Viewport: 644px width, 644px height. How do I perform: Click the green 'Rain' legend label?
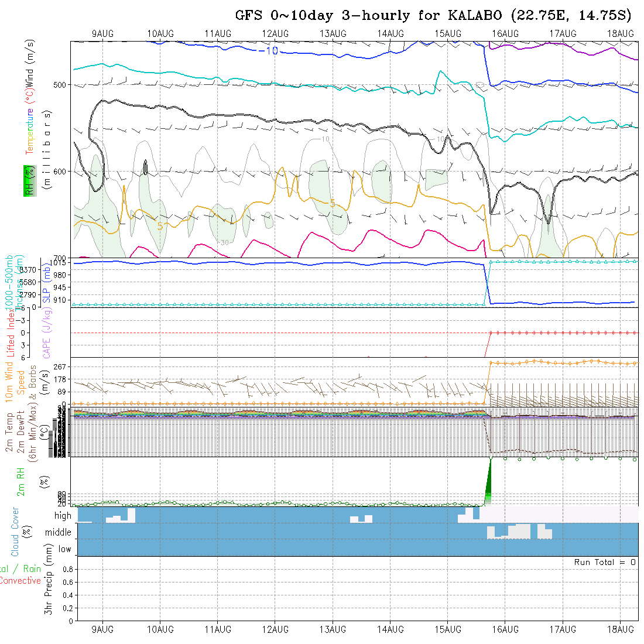point(32,569)
